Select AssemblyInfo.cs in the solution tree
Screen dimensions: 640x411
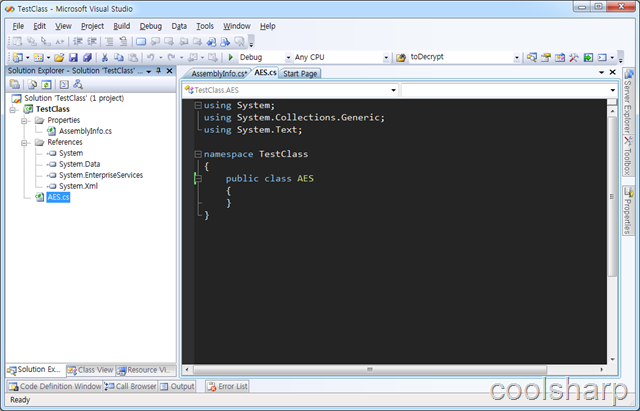pos(85,131)
